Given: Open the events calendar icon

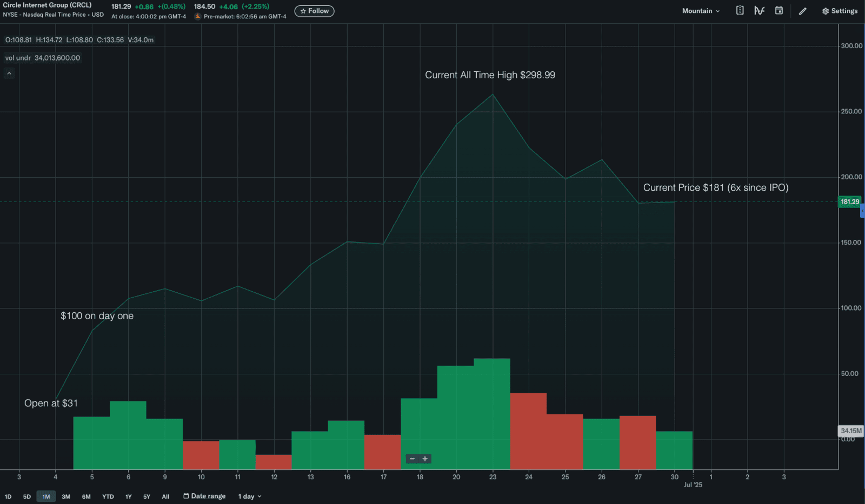Looking at the screenshot, I should pyautogui.click(x=778, y=11).
